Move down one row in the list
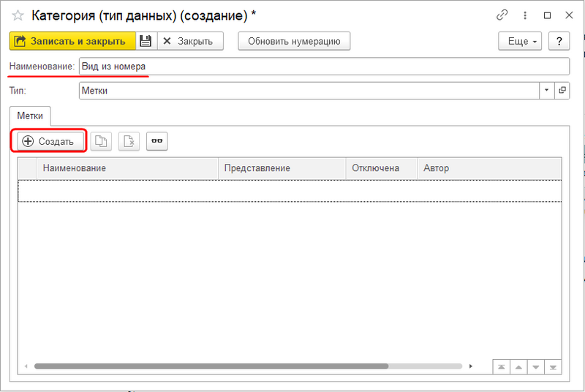This screenshot has height=392, width=585. 536,367
